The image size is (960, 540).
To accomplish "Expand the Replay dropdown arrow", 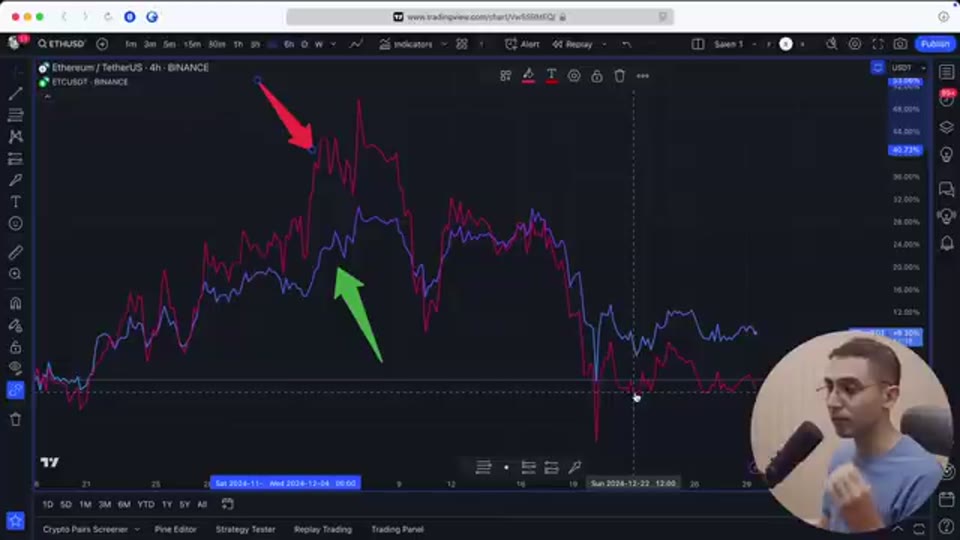I will click(604, 44).
